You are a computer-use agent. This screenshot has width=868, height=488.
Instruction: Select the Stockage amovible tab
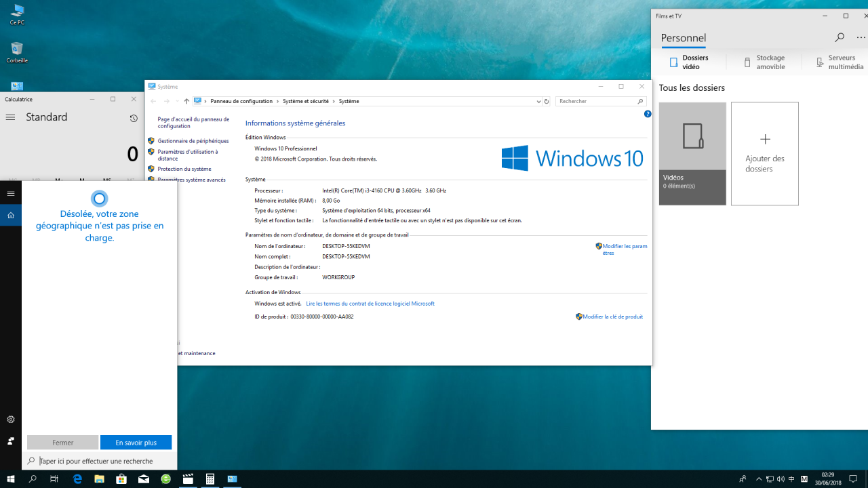(764, 62)
